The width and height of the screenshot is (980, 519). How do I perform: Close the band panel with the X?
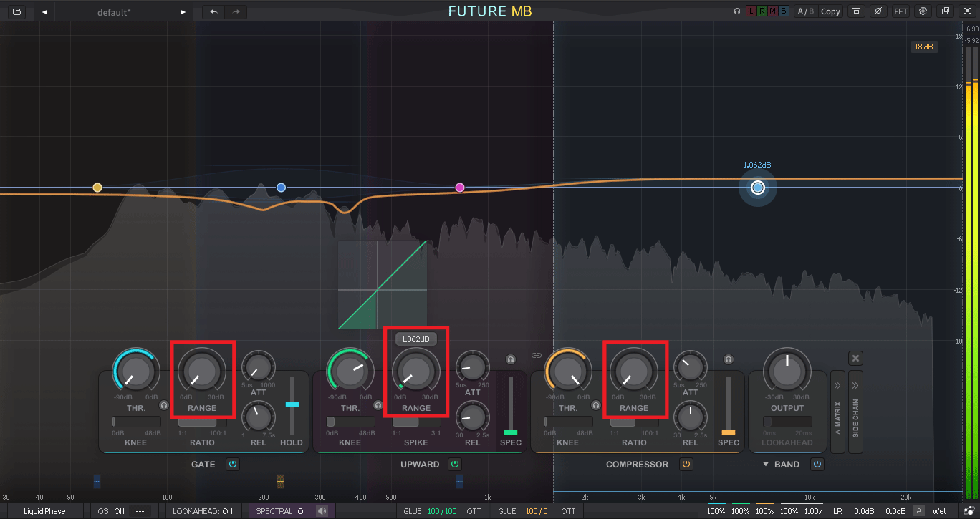click(855, 359)
